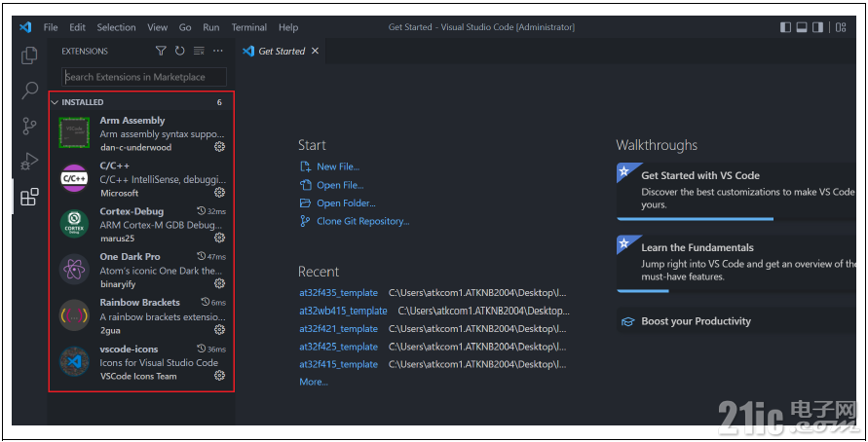Image resolution: width=868 pixels, height=442 pixels.
Task: Click the VS Code logo in title bar
Action: [25, 27]
